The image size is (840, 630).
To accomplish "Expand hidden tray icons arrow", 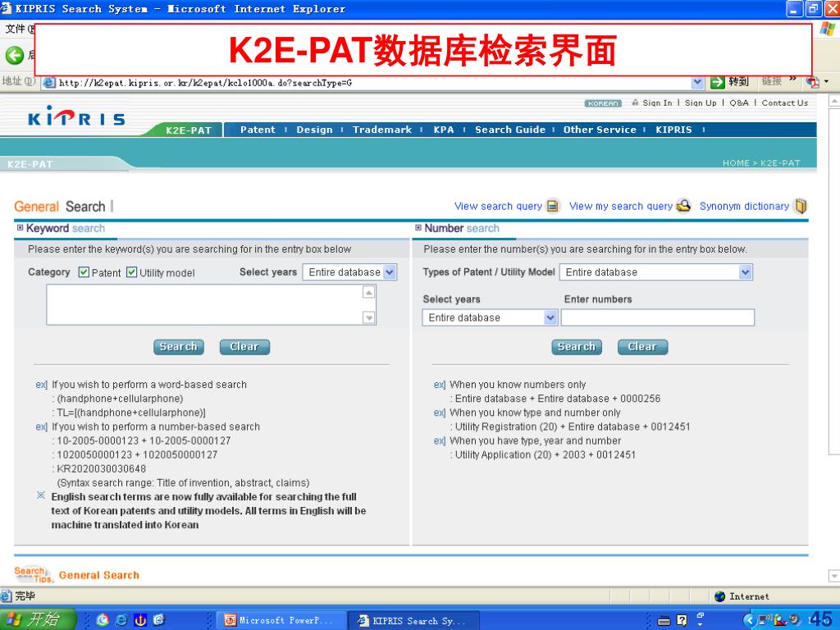I will [750, 620].
